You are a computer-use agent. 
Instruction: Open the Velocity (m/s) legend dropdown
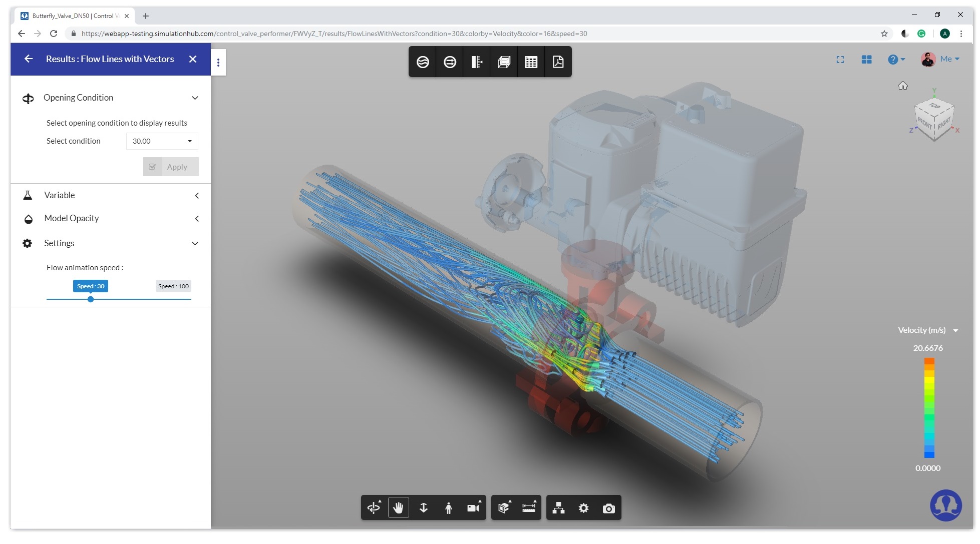click(955, 330)
